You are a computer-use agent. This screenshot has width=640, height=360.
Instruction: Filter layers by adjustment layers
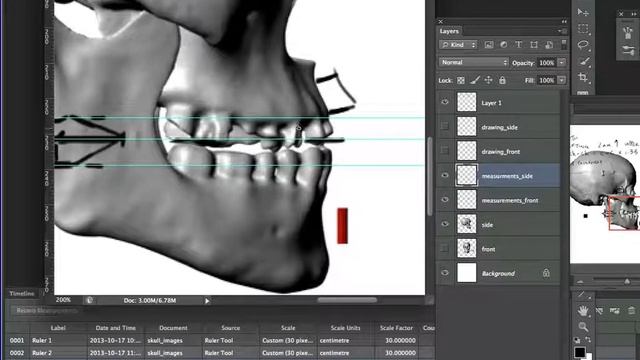pyautogui.click(x=504, y=45)
